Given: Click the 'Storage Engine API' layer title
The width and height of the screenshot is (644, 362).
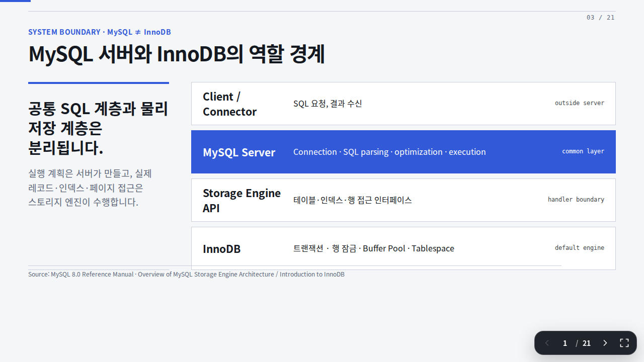Looking at the screenshot, I should pos(242,201).
